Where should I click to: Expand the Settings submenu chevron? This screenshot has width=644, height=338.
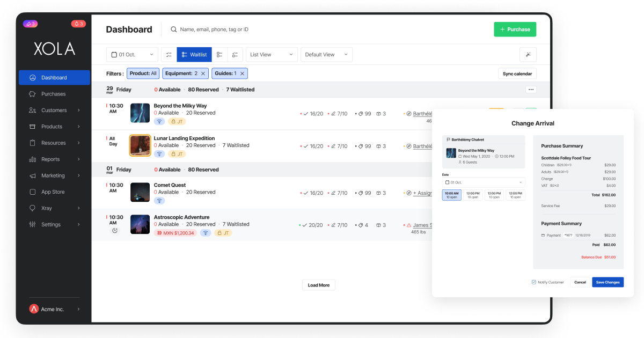point(79,224)
